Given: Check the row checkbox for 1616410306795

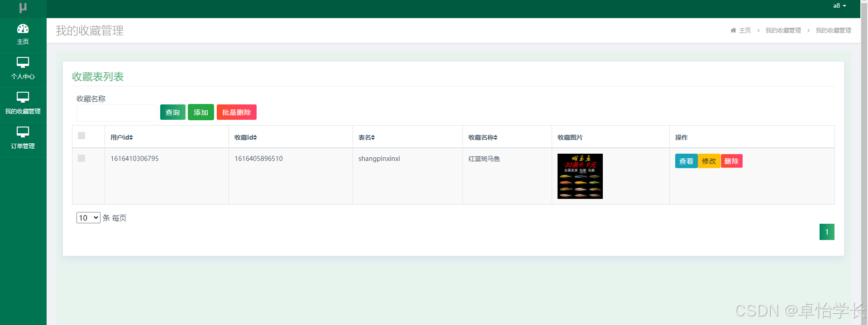Looking at the screenshot, I should (x=81, y=158).
